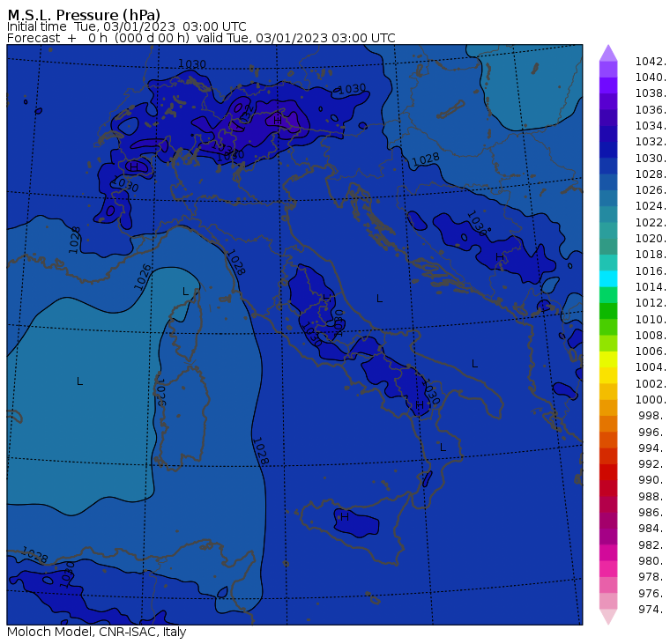Select the '1028.' legend value
670x644 pixels.
[x=651, y=174]
